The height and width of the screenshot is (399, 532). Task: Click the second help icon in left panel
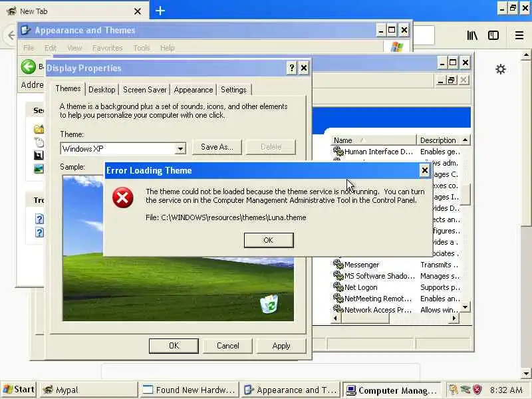click(x=39, y=232)
